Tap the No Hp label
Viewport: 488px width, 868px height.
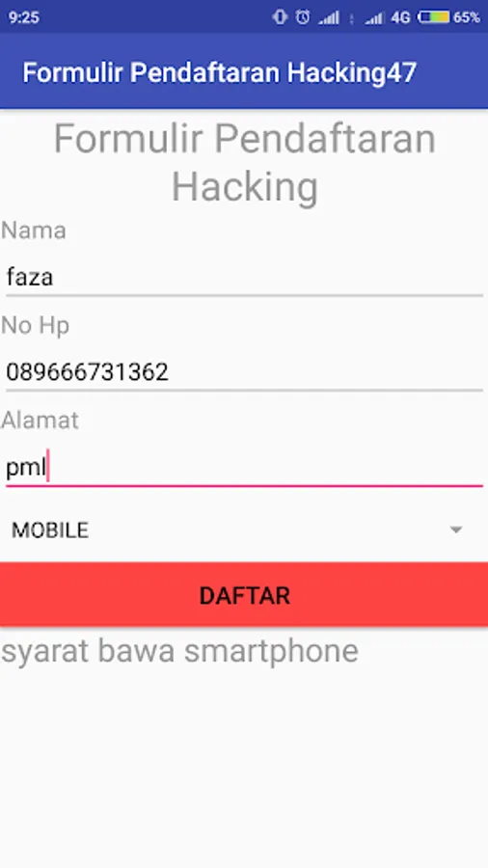tap(36, 326)
